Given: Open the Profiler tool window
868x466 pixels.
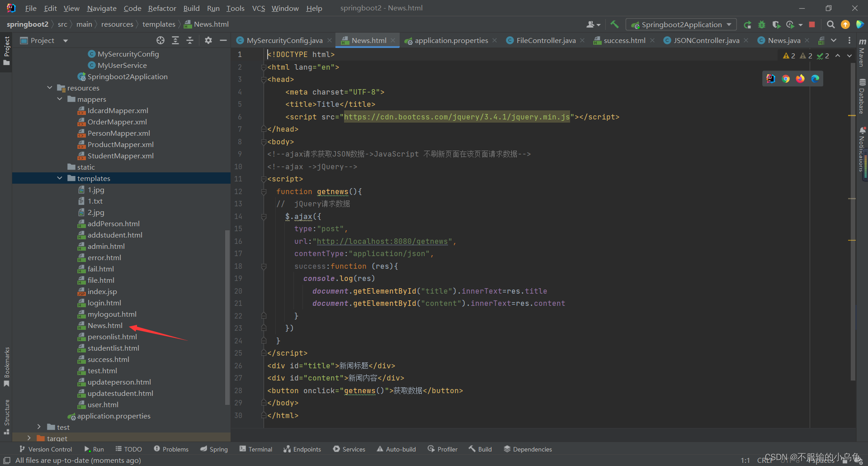Looking at the screenshot, I should click(x=442, y=449).
